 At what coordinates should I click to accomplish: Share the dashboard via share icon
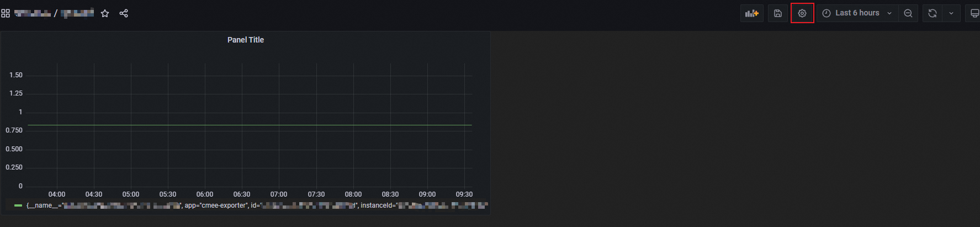coord(124,13)
